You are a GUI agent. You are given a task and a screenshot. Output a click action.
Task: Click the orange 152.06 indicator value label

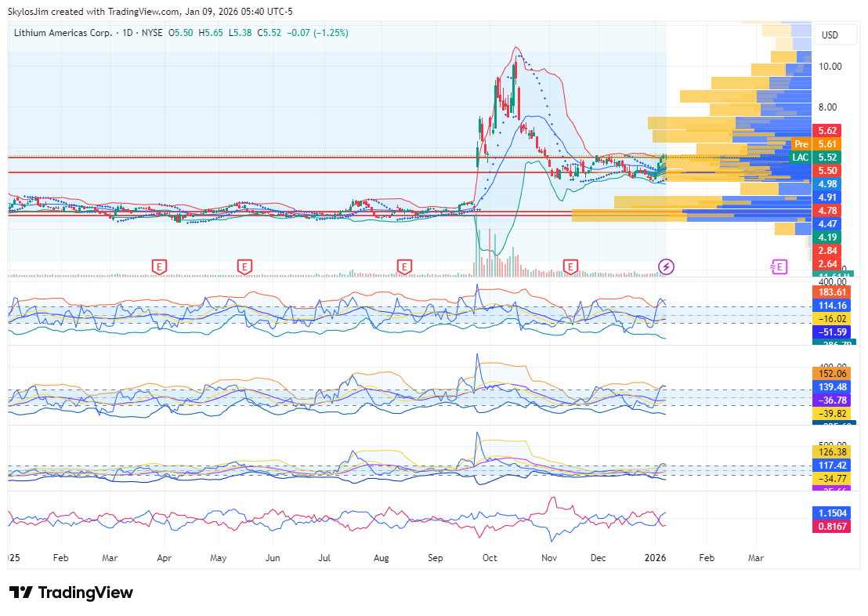point(833,374)
